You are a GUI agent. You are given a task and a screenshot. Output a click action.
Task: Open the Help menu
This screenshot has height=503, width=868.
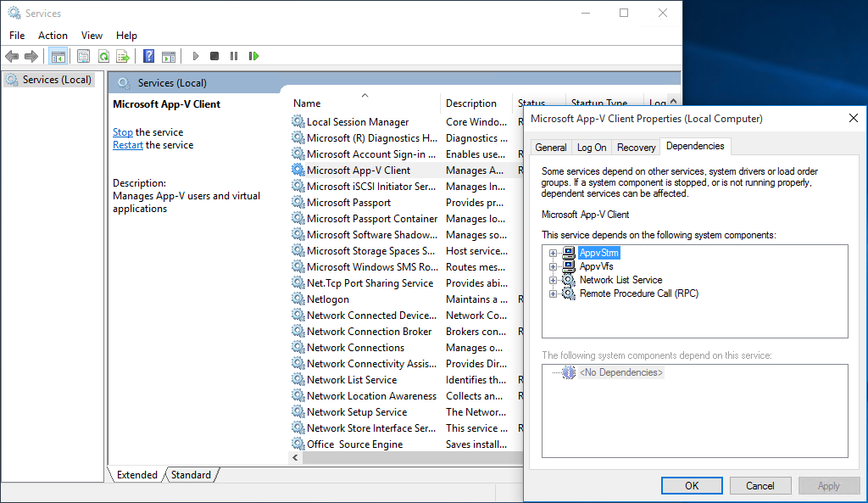126,36
